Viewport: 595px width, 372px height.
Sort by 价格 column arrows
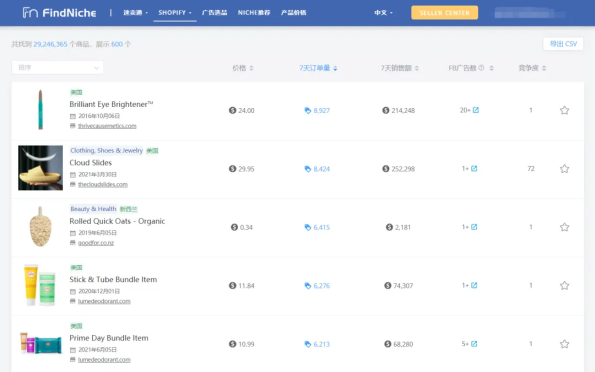(251, 68)
